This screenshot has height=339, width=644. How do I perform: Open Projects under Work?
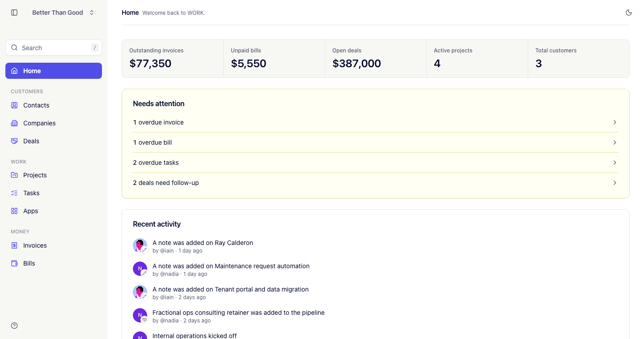pyautogui.click(x=54, y=175)
